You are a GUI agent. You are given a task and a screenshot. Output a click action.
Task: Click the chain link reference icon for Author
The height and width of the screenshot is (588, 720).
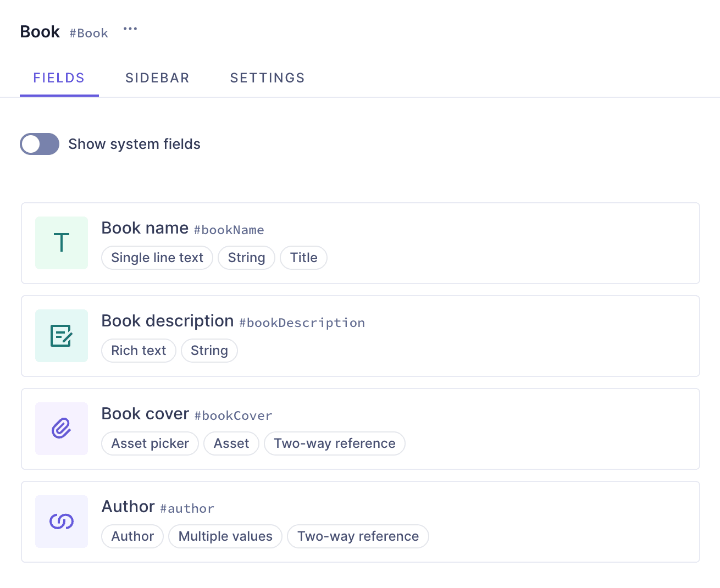[62, 522]
